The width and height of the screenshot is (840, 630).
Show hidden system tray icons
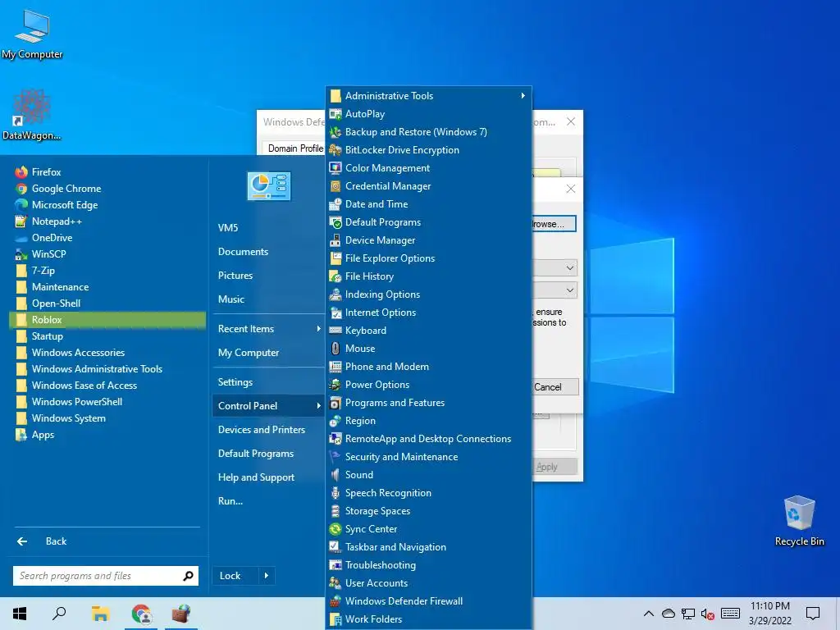(x=648, y=614)
